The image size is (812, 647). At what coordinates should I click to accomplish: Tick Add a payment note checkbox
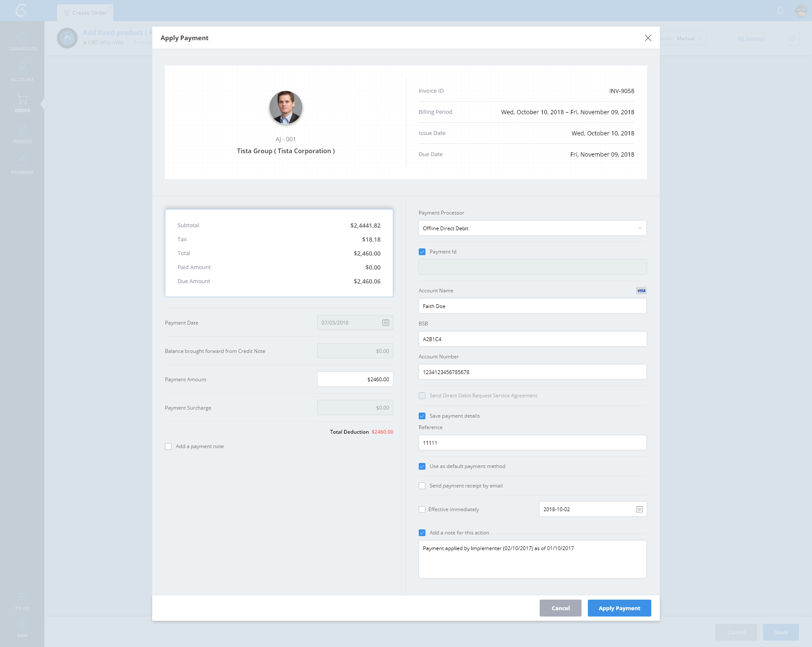point(168,446)
